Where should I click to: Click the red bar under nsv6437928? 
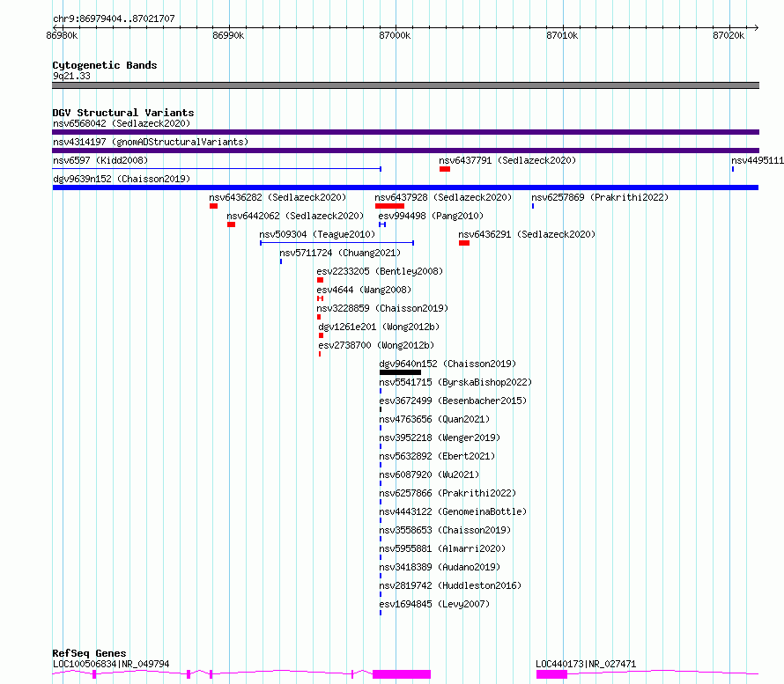coord(389,206)
